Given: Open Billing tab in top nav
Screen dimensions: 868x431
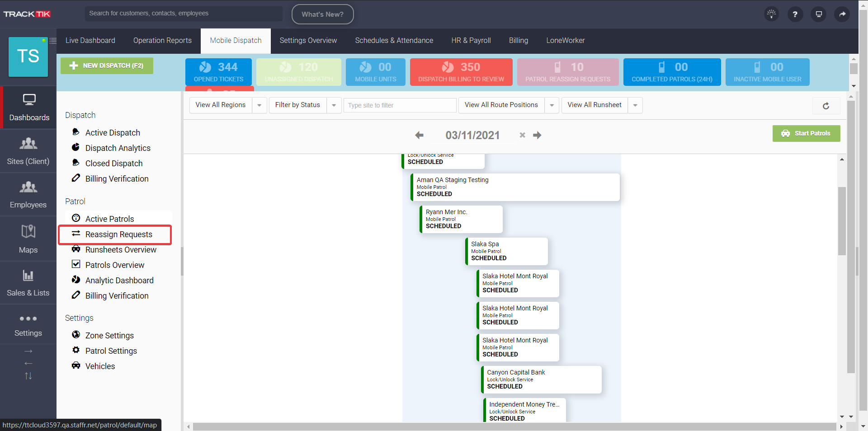Looking at the screenshot, I should click(519, 41).
